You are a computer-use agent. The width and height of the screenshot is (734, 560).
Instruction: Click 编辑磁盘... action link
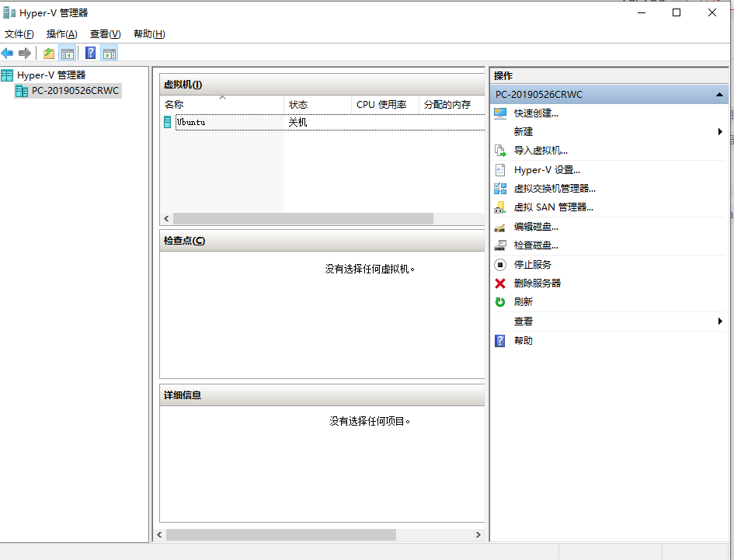click(536, 227)
